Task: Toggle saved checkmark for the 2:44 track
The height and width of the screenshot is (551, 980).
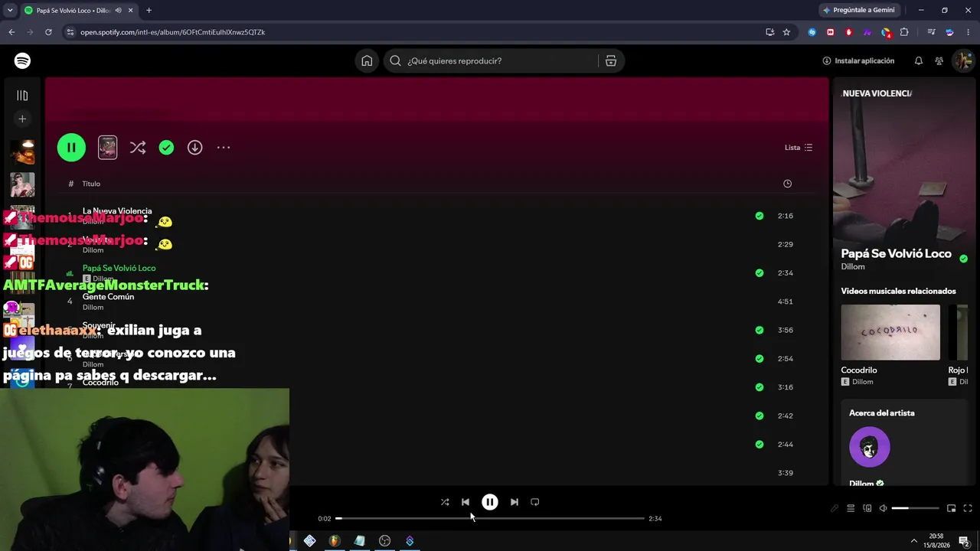Action: point(759,445)
